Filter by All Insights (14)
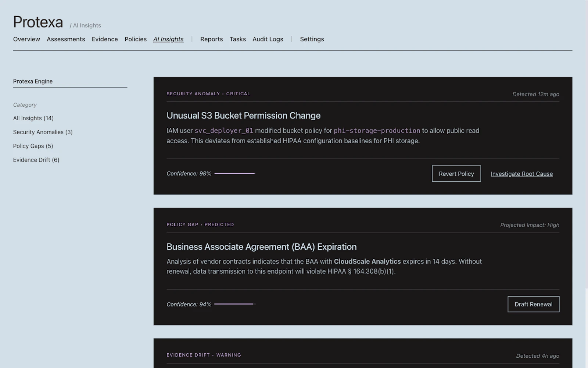Viewport: 588px width, 368px height. (x=33, y=118)
